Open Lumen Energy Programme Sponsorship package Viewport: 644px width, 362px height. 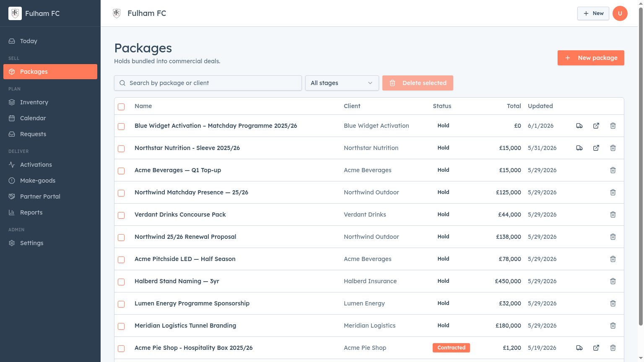pos(192,303)
